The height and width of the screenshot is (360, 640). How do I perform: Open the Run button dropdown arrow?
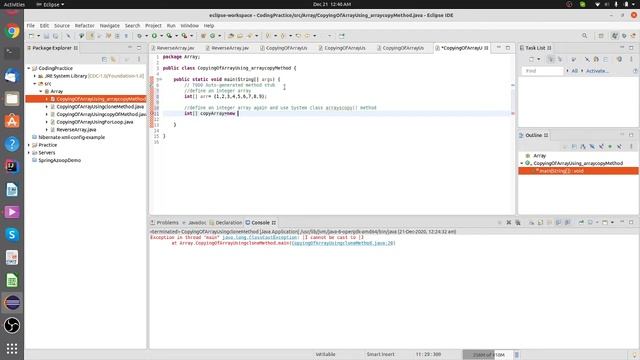tap(162, 36)
